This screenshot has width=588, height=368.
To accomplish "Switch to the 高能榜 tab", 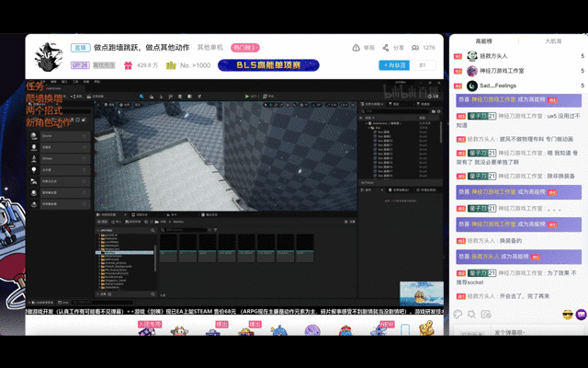I will click(484, 41).
